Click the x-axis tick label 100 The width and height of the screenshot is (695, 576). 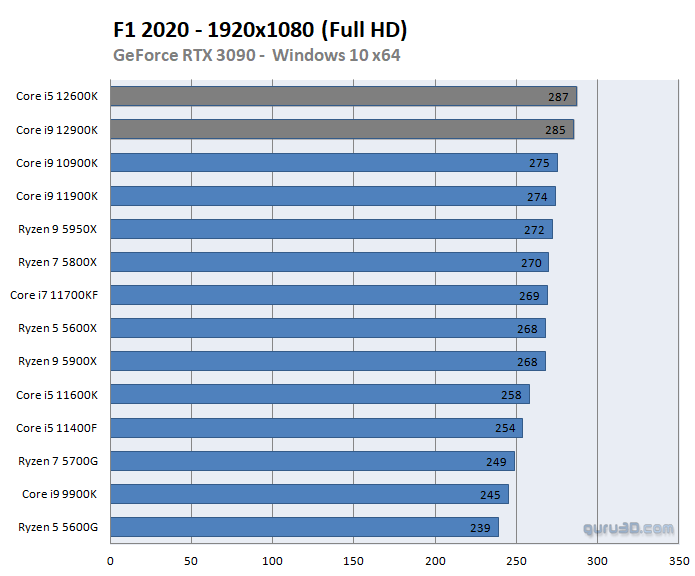(272, 561)
